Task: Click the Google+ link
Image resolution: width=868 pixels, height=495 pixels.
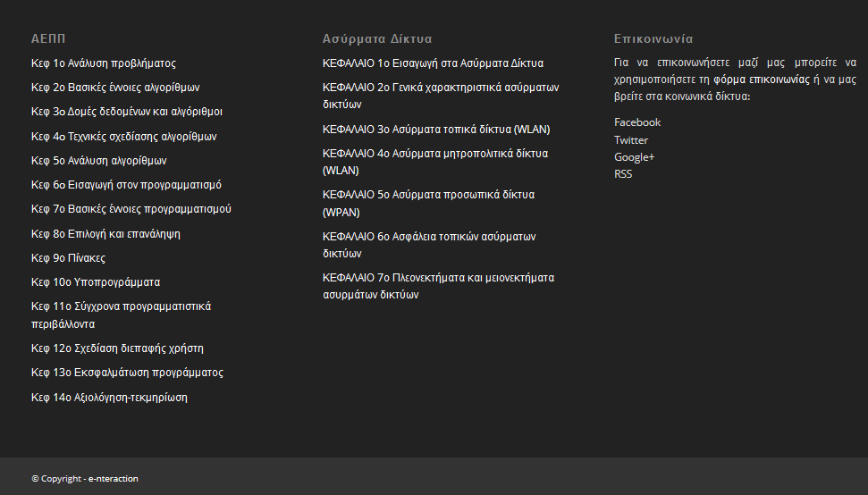Action: coord(634,157)
